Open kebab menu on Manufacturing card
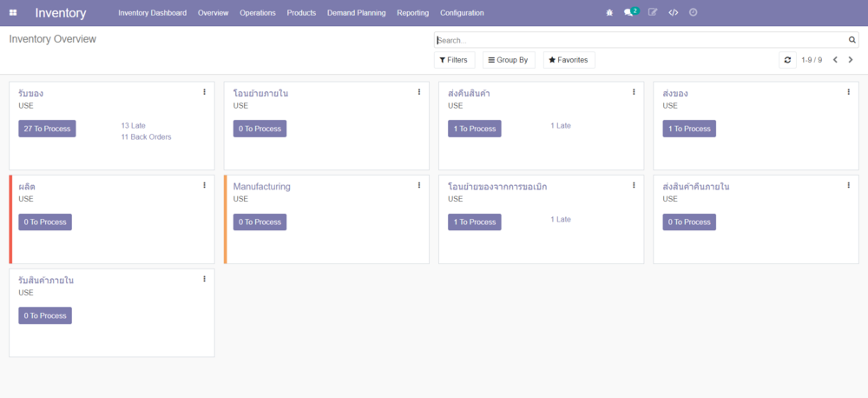The height and width of the screenshot is (398, 868). tap(419, 185)
